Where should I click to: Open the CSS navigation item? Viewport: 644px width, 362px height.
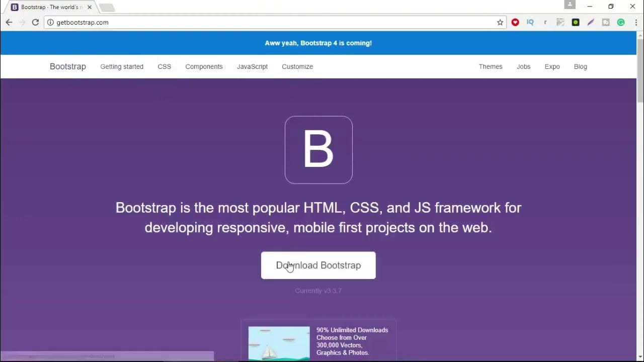[165, 66]
